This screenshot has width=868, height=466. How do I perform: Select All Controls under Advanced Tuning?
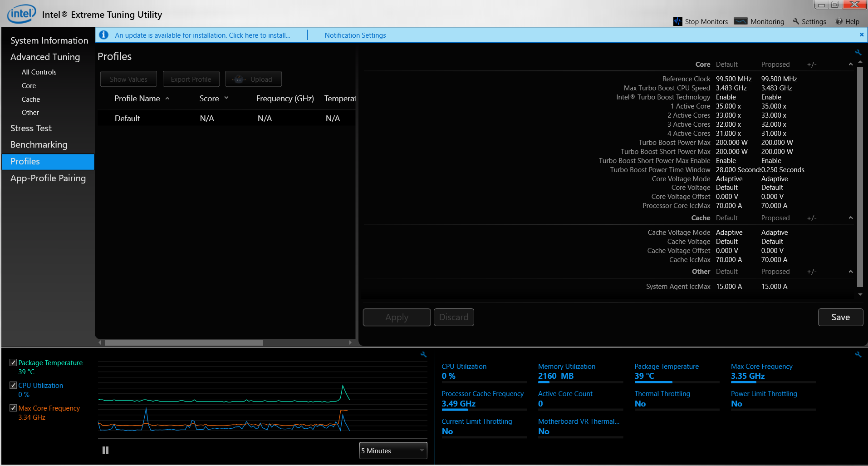coord(39,72)
